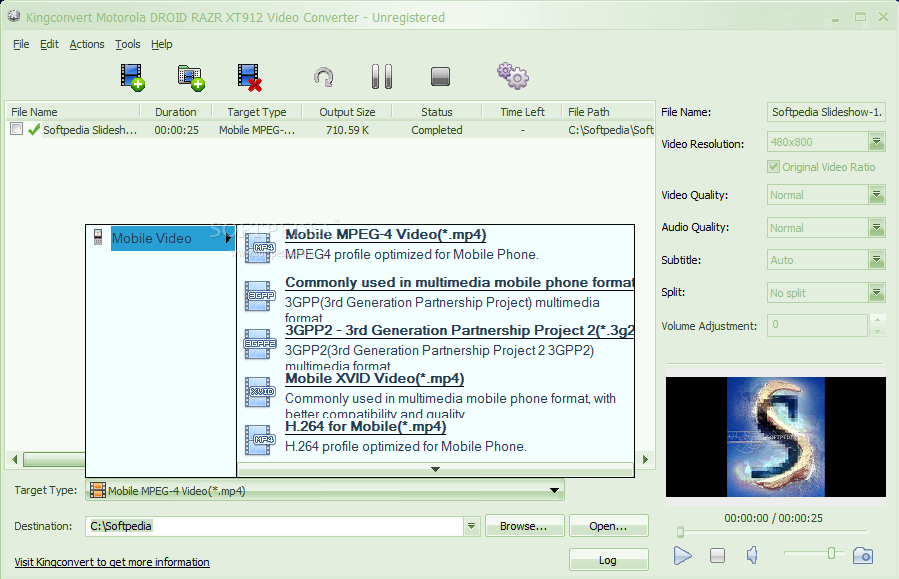Viewport: 899px width, 579px height.
Task: Visit Kingconvert to get more information link
Action: [112, 562]
